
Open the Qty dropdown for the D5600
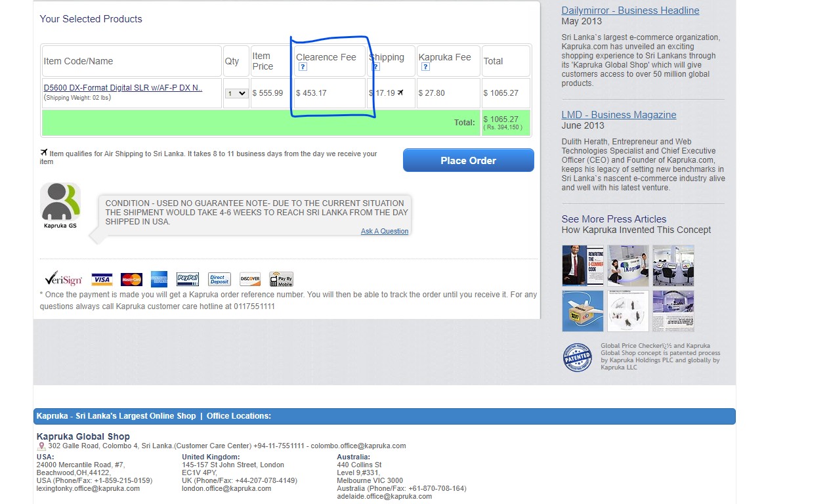coord(236,93)
